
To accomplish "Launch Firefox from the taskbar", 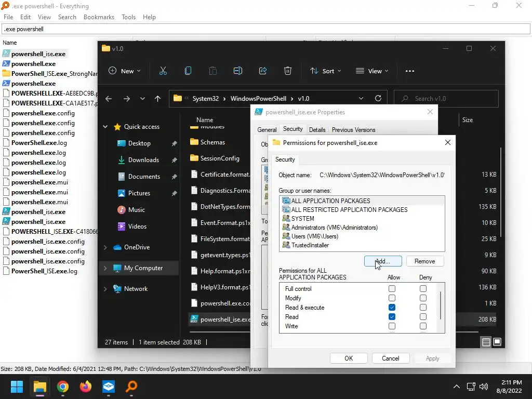I will [x=86, y=387].
